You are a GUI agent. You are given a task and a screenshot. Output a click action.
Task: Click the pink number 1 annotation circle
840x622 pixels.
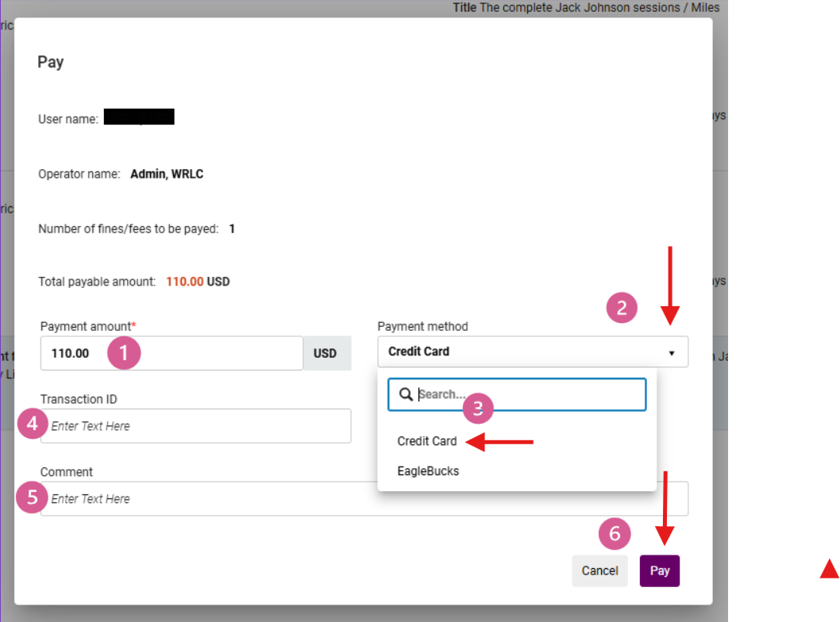coord(125,353)
